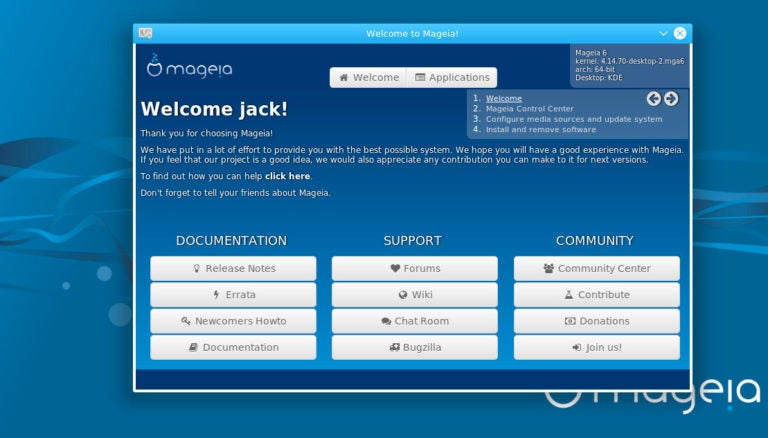The height and width of the screenshot is (438, 768).
Task: Open the Wiki
Action: (414, 295)
